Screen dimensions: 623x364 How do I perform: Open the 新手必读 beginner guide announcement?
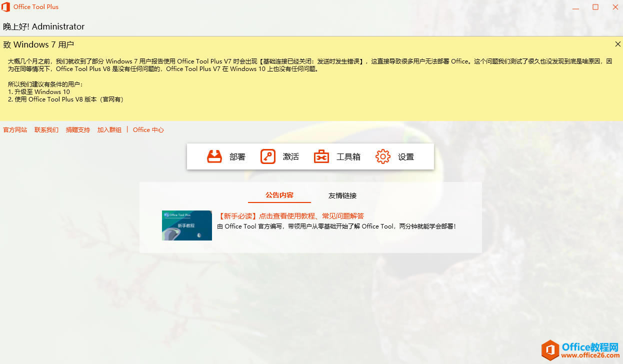pyautogui.click(x=290, y=215)
